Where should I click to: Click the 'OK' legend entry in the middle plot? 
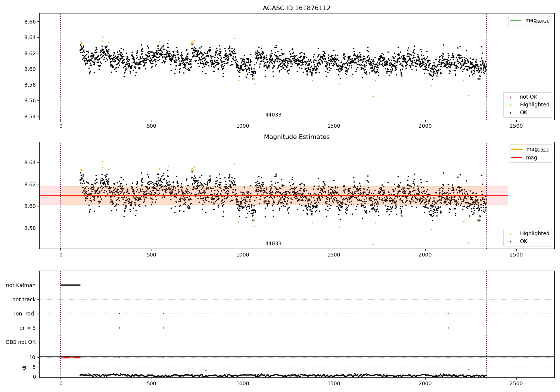517,242
